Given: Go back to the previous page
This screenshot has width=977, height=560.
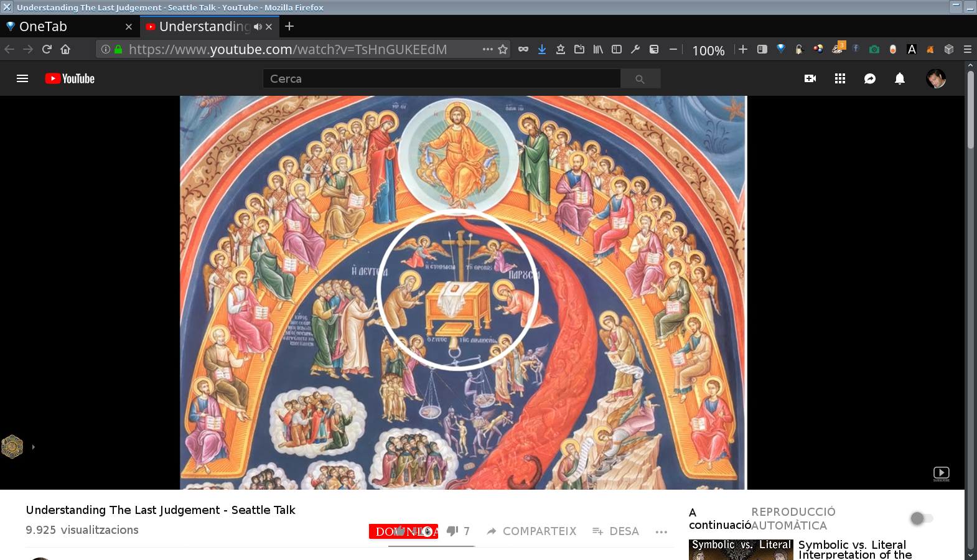Looking at the screenshot, I should [9, 49].
